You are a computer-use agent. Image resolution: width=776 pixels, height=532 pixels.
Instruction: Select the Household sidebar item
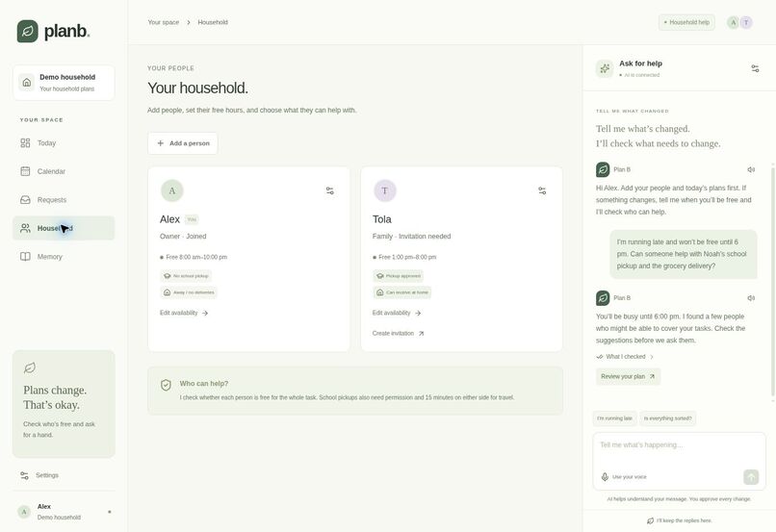tap(64, 228)
